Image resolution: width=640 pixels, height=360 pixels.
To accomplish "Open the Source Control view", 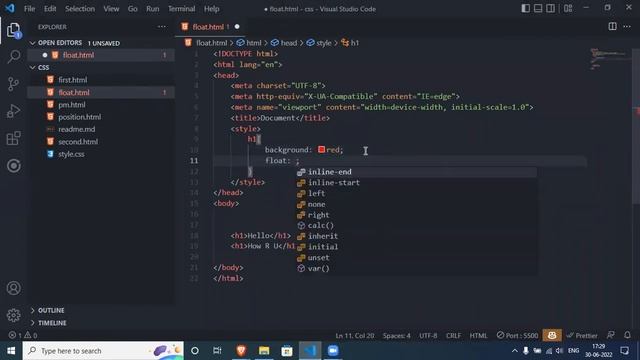I will pyautogui.click(x=13, y=84).
